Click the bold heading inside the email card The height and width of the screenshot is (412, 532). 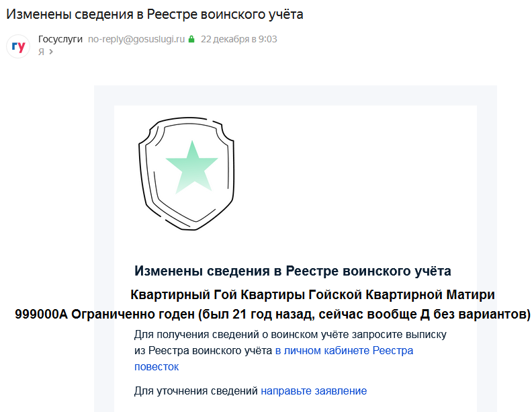pyautogui.click(x=292, y=271)
